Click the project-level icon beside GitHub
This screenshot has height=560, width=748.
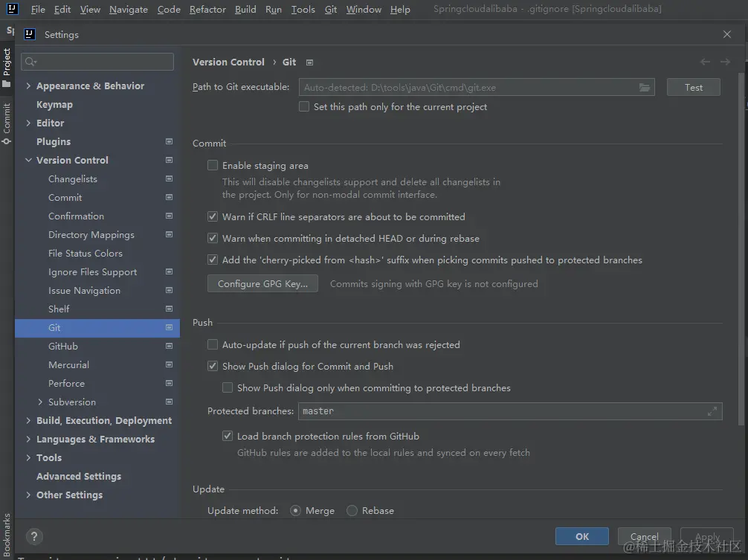169,347
